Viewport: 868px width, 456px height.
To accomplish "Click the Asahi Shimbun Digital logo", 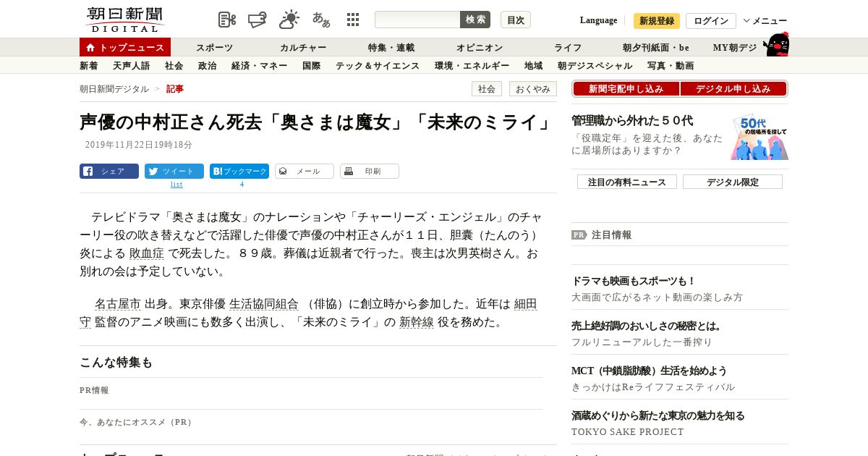I will click(124, 20).
